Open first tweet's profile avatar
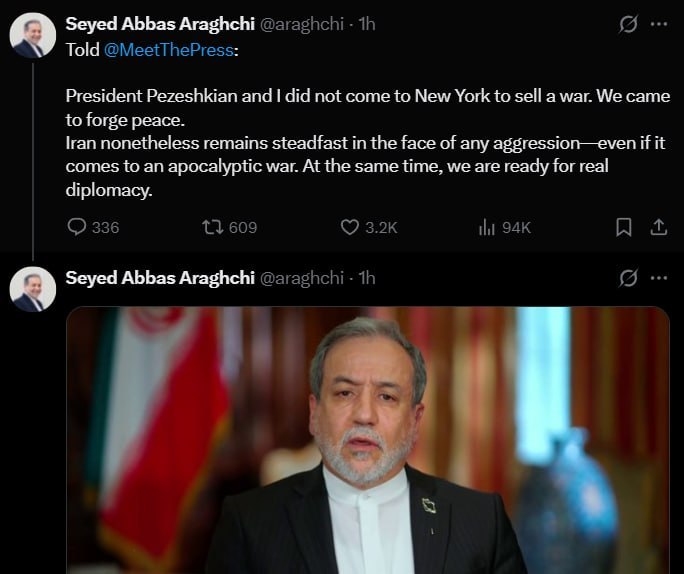Image resolution: width=684 pixels, height=574 pixels. click(x=33, y=35)
